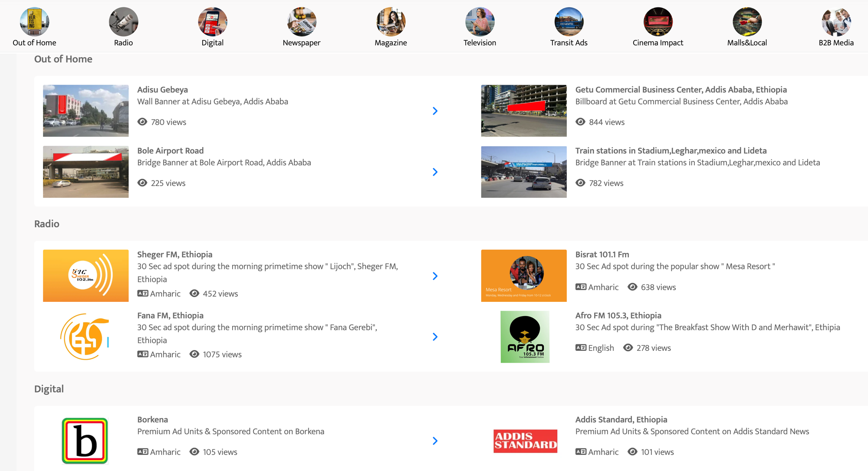
Task: Click the Adisu Gebeya wall banner photo
Action: [x=86, y=111]
